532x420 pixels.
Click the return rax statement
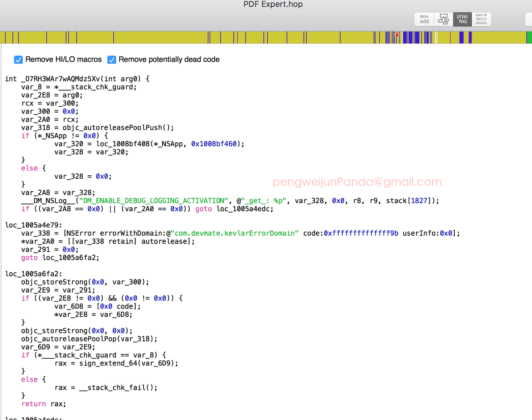(x=44, y=404)
